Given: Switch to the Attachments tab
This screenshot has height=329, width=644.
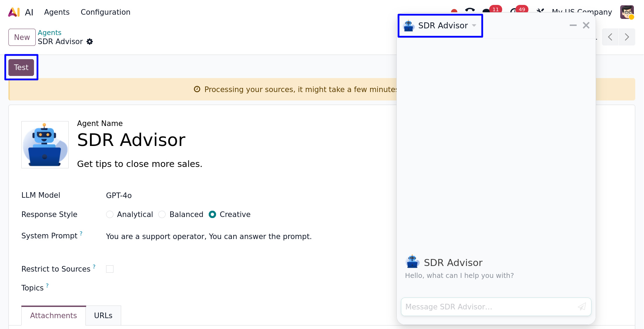Looking at the screenshot, I should 54,315.
